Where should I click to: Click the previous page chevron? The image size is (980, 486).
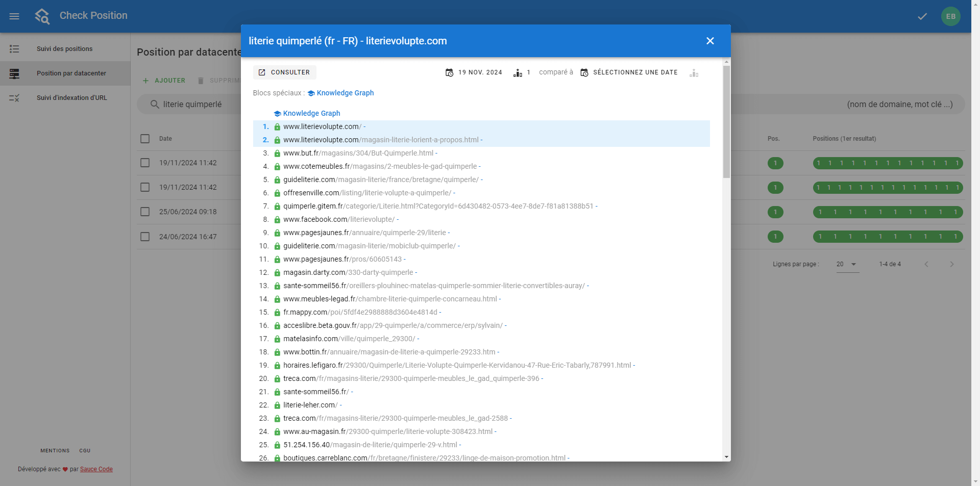[x=926, y=264]
